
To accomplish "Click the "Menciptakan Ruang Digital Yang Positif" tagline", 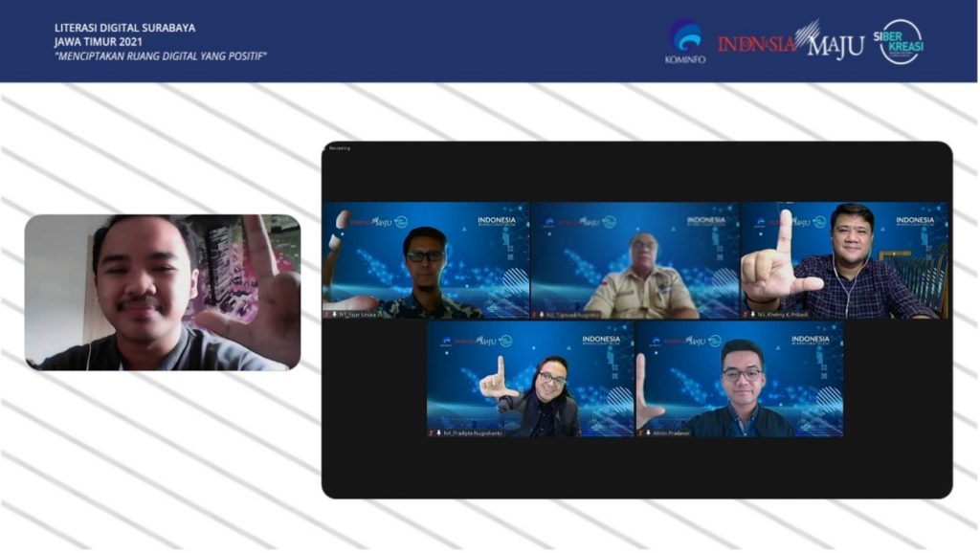I will click(x=161, y=55).
